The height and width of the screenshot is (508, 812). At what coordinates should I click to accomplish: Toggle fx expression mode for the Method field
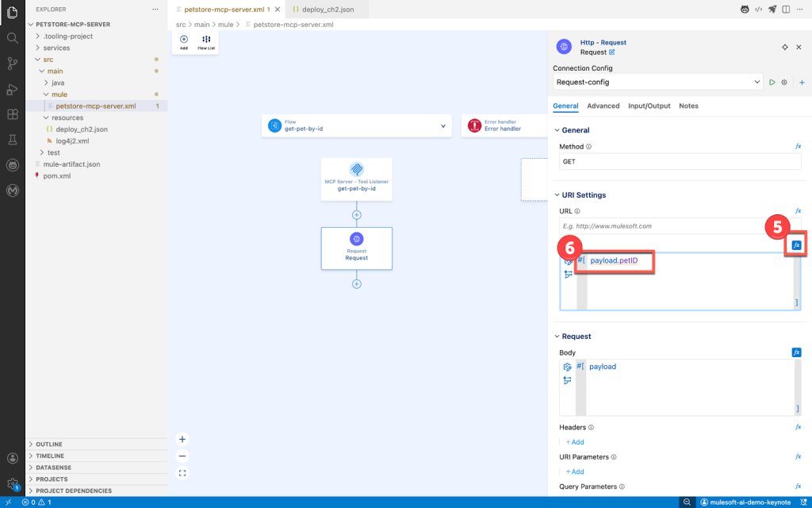798,146
